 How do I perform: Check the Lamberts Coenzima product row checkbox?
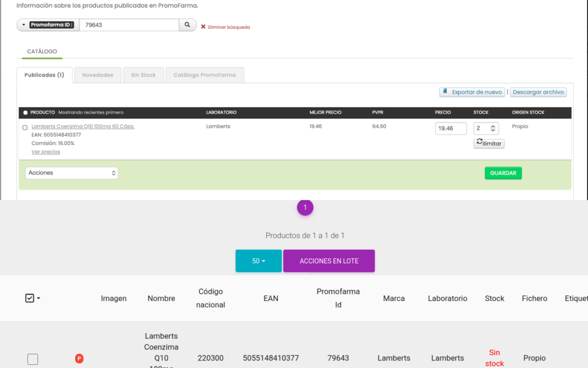coord(24,127)
